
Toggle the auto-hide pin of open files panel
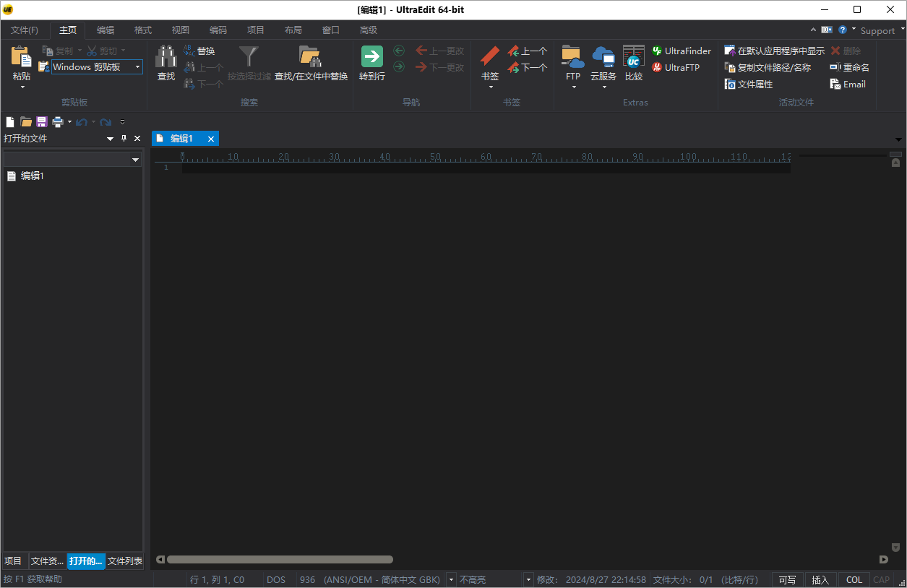coord(124,138)
